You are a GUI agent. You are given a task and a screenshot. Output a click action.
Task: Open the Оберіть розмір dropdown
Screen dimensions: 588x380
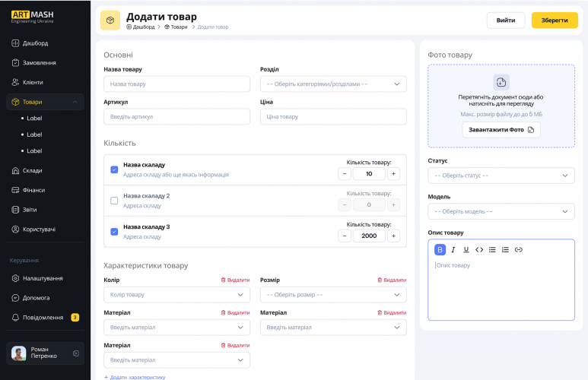333,295
